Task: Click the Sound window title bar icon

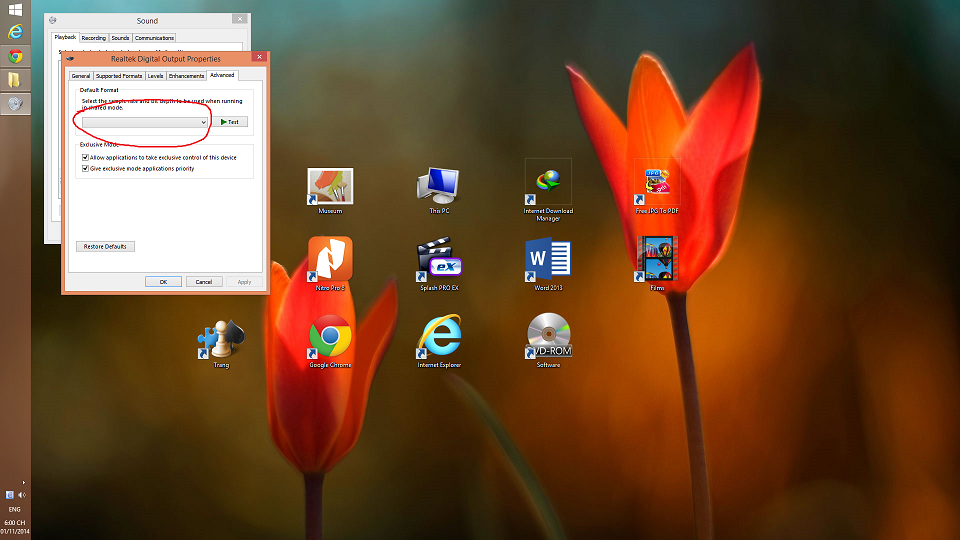Action: (x=53, y=20)
